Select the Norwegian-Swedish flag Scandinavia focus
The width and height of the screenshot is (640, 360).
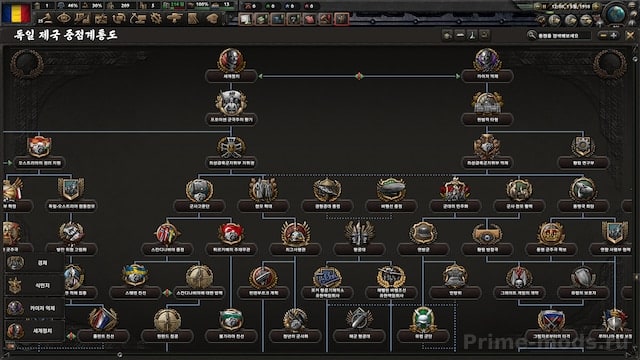[x=167, y=239]
